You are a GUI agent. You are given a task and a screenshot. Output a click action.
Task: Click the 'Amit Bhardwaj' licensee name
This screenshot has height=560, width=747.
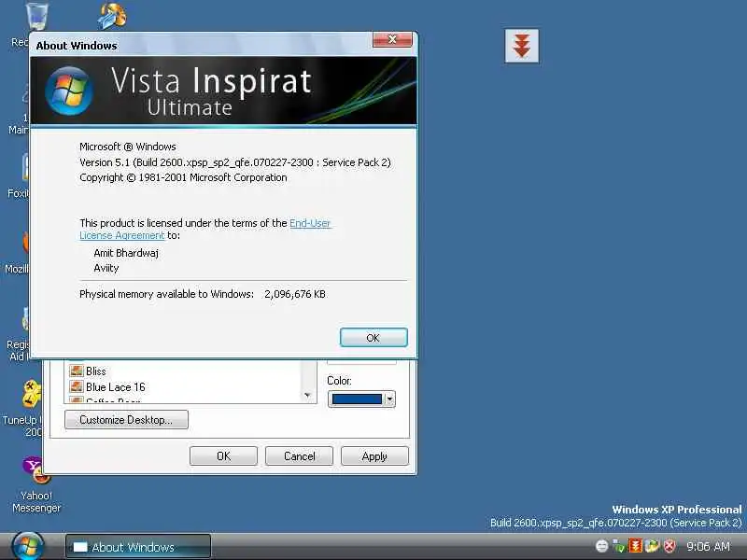126,253
